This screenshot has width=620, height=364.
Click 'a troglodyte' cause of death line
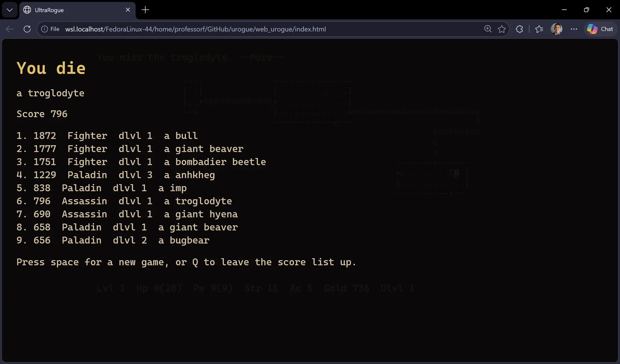(50, 93)
